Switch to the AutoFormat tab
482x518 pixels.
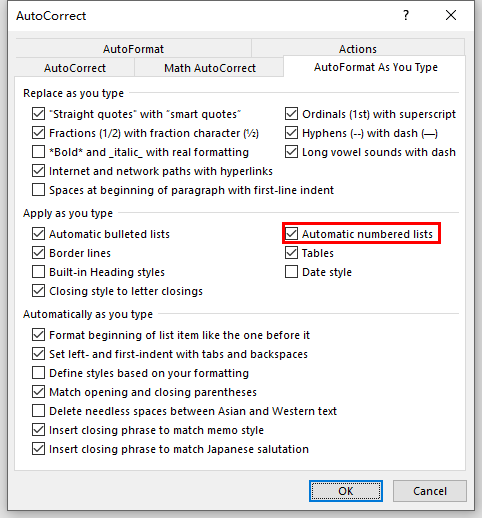(x=133, y=49)
